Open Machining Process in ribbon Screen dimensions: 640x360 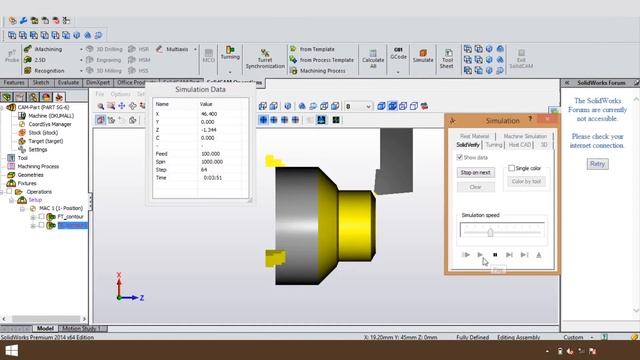click(x=318, y=71)
